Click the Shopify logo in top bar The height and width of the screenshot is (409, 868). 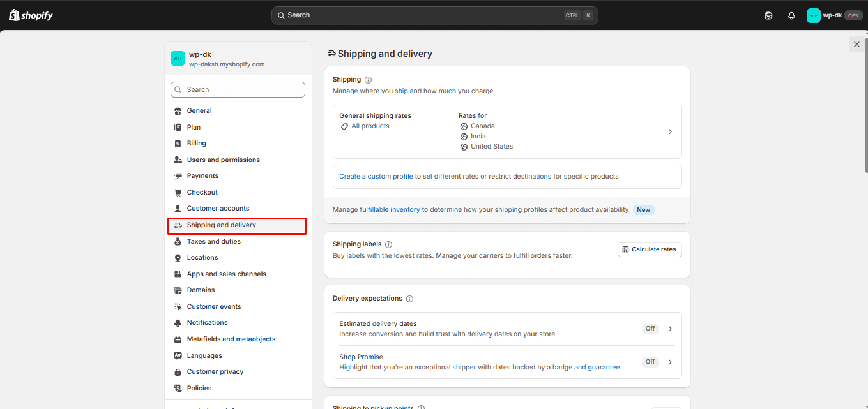pyautogui.click(x=31, y=15)
